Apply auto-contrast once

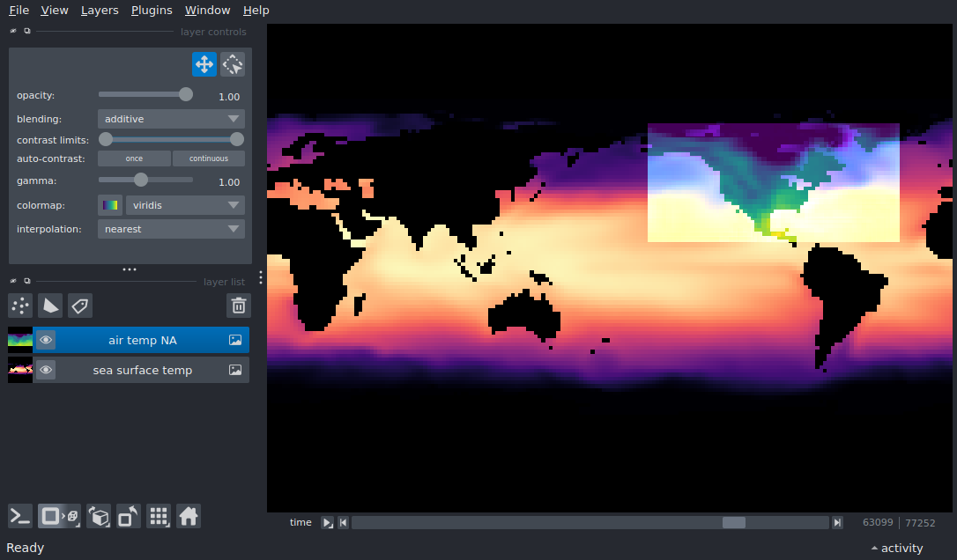pyautogui.click(x=134, y=158)
